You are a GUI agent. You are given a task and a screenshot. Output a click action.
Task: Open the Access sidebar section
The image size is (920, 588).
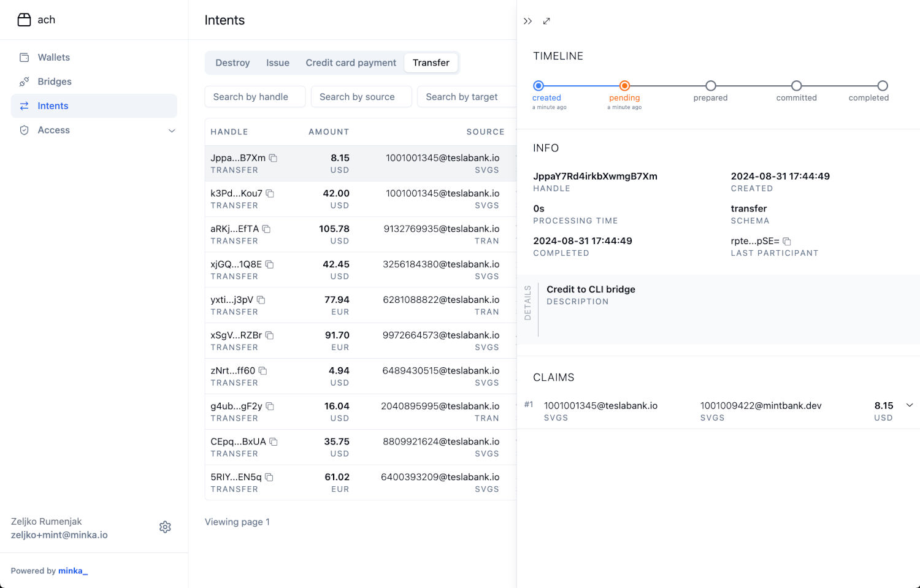54,130
